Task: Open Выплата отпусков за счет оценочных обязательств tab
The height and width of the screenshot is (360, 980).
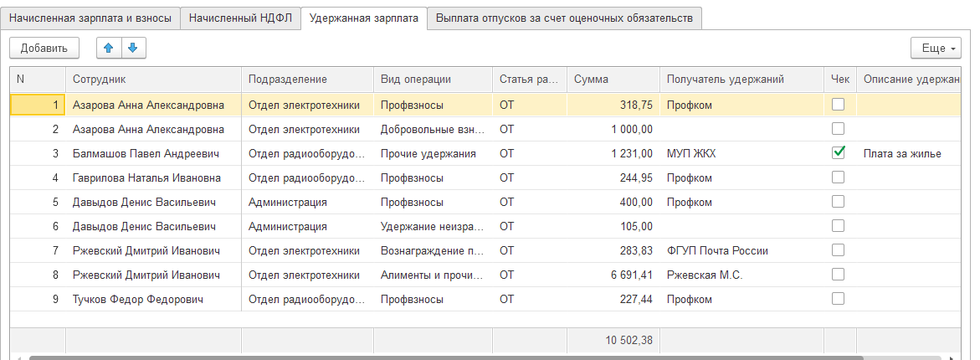Action: click(564, 18)
